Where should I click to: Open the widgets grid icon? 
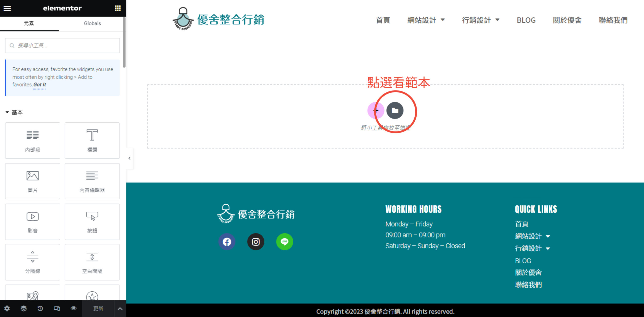pos(118,8)
